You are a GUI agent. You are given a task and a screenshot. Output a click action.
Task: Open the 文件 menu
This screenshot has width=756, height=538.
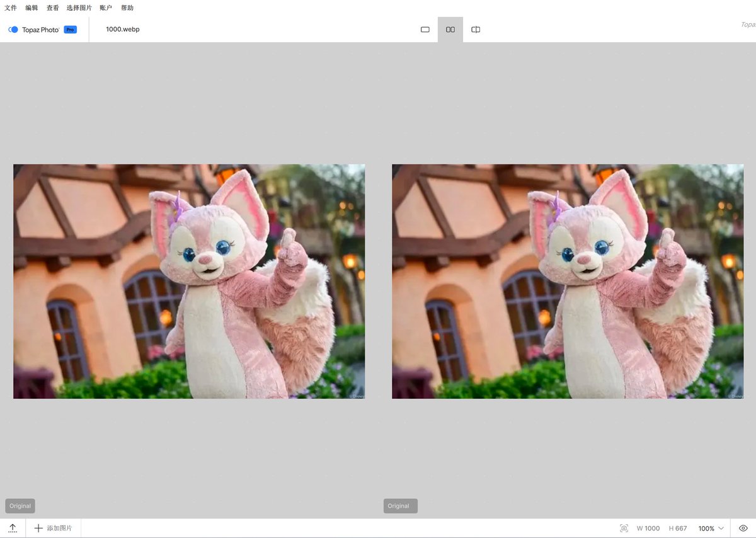coord(11,8)
